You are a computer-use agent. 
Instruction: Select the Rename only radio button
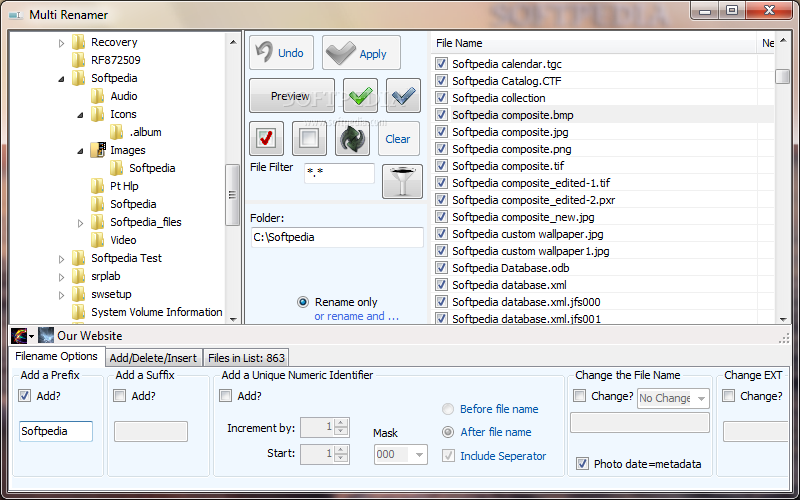click(303, 302)
